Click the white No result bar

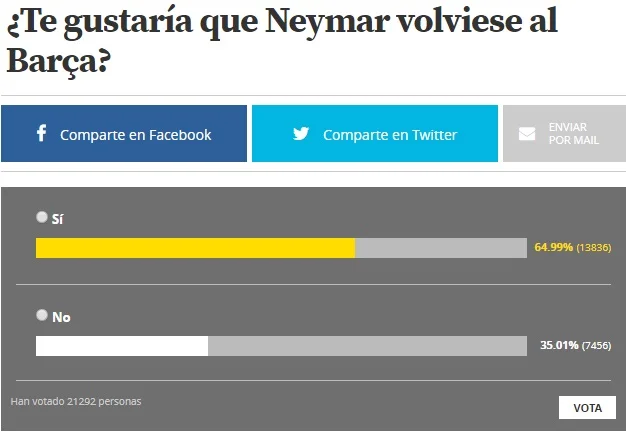(122, 346)
